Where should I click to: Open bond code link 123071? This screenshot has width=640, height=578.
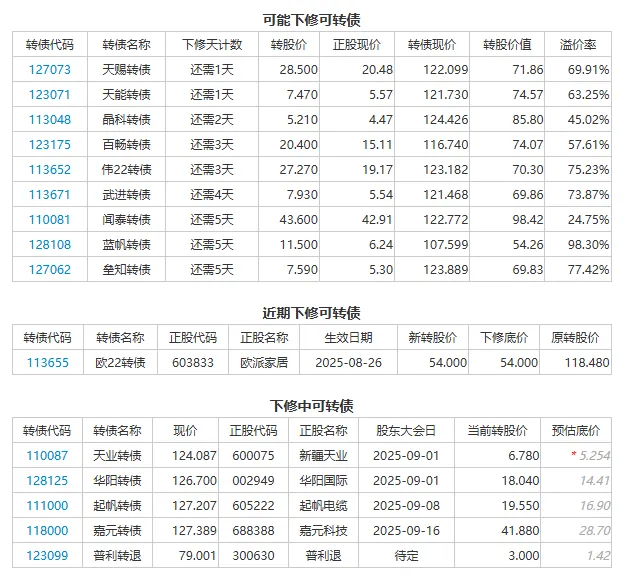(49, 95)
